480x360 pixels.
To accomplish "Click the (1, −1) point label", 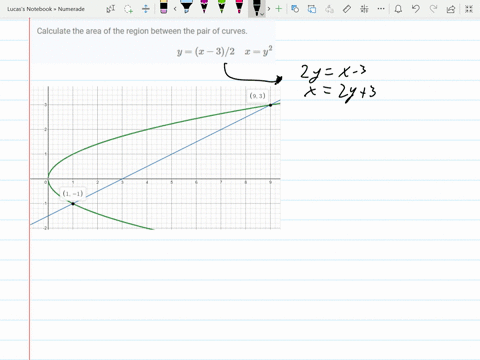I will [x=73, y=194].
